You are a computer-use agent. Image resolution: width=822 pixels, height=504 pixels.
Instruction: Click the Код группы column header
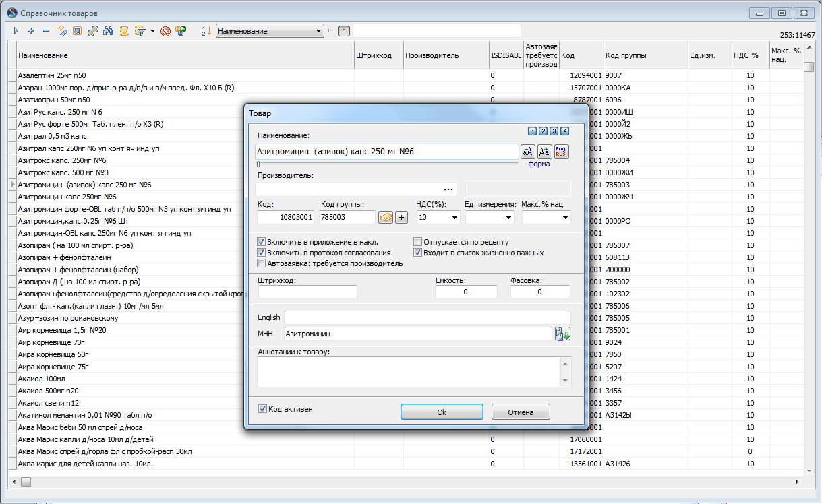pos(645,55)
